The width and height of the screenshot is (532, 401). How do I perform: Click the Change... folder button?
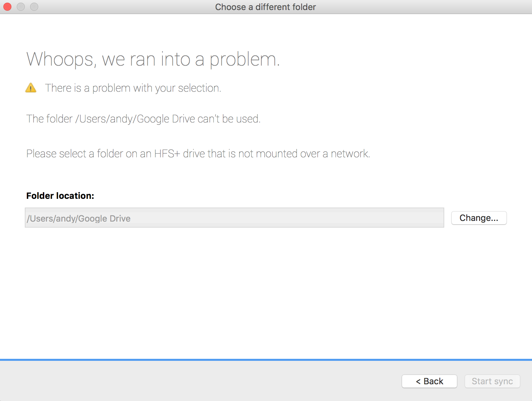click(479, 218)
